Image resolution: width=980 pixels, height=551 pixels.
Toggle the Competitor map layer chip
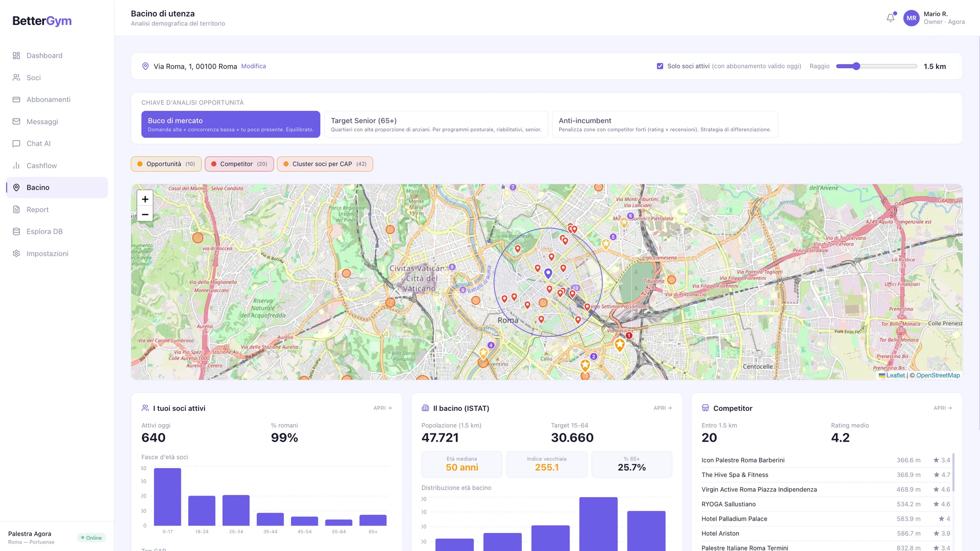click(x=239, y=164)
